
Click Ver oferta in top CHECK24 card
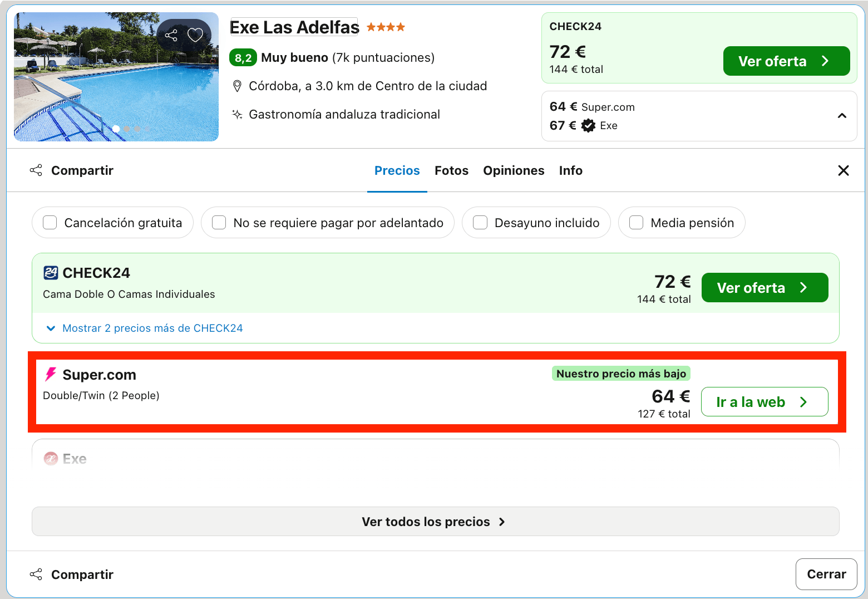pyautogui.click(x=787, y=61)
